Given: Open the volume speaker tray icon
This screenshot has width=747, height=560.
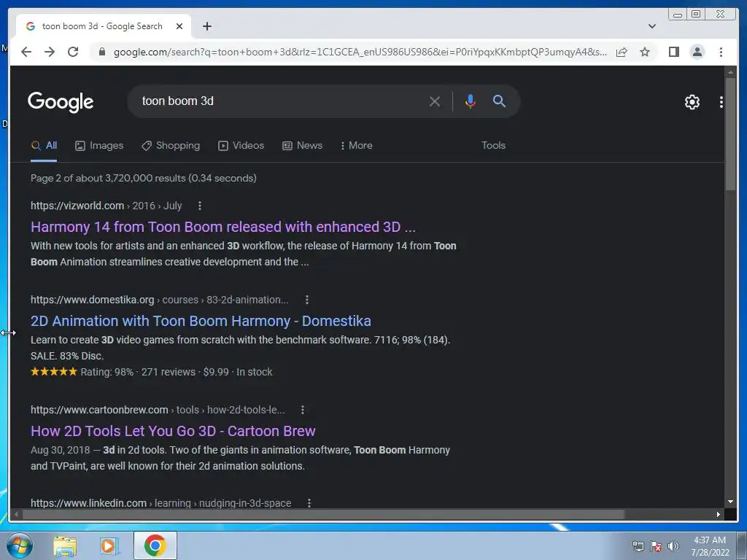Looking at the screenshot, I should click(x=673, y=546).
